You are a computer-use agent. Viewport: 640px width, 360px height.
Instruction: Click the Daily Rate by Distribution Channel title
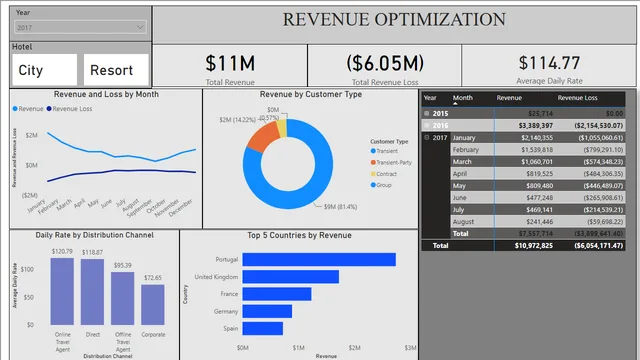pos(94,235)
